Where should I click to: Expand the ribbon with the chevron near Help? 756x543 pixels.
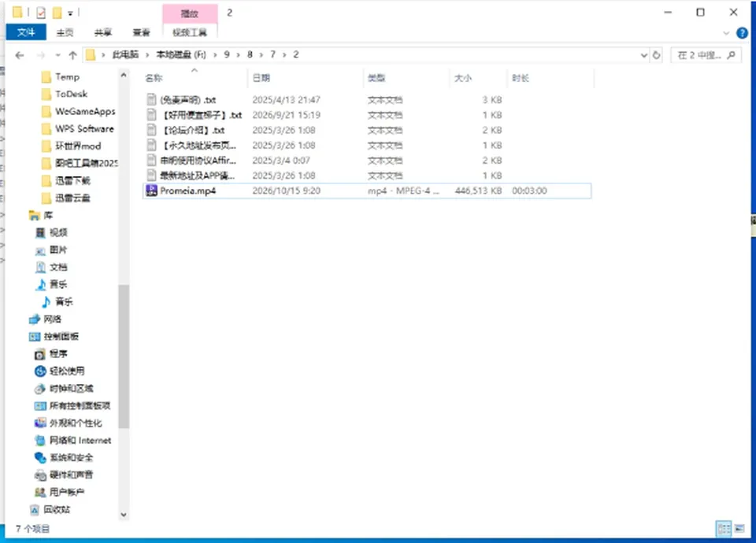727,33
